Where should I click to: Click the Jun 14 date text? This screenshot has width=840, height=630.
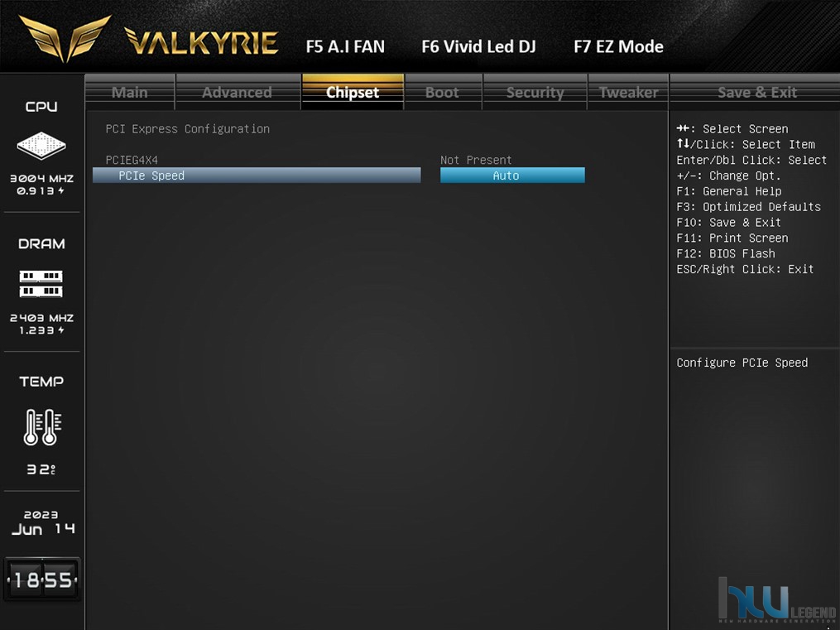[x=43, y=529]
